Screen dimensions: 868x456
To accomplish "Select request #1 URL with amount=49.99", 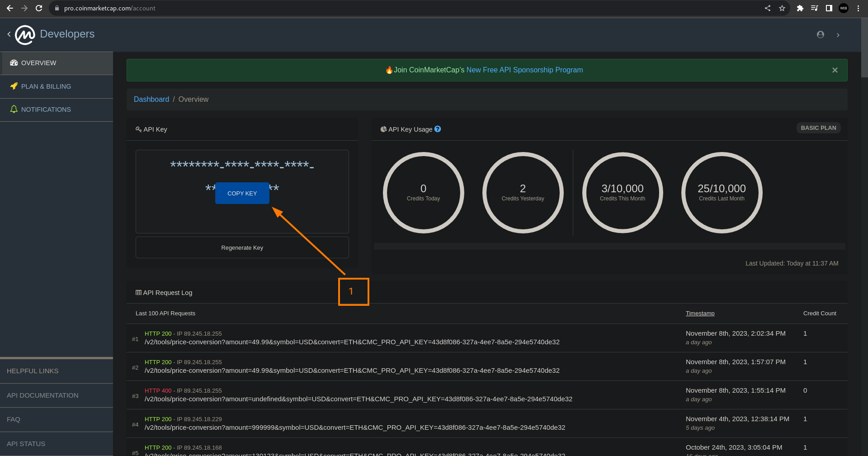I will point(352,342).
